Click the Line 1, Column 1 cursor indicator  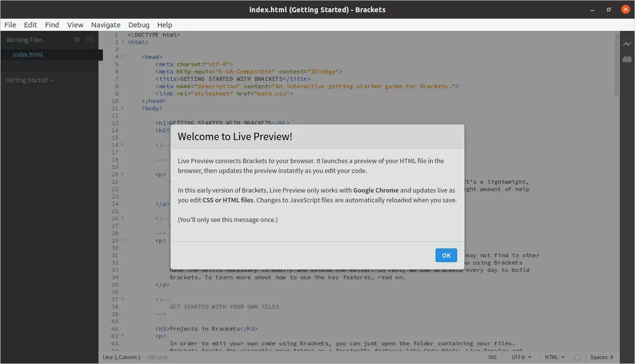[122, 358]
